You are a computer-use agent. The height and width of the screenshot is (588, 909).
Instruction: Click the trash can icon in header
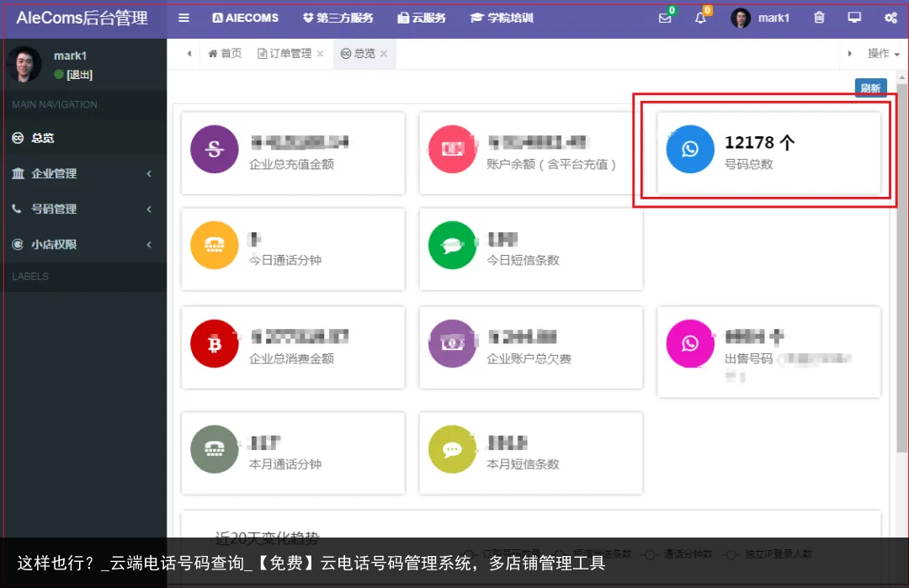(x=819, y=18)
